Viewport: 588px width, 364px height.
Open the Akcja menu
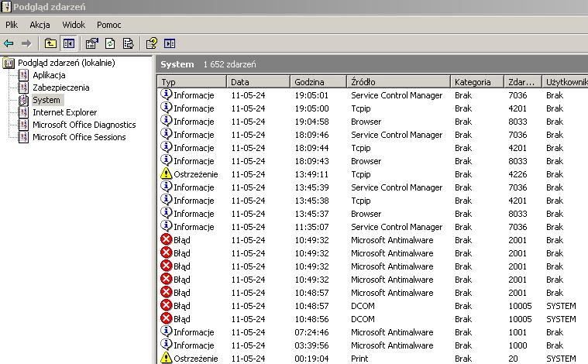[x=40, y=25]
